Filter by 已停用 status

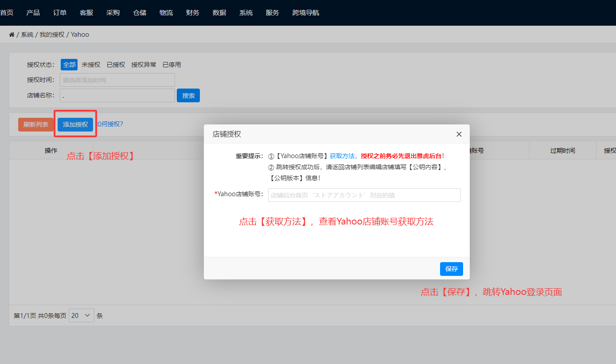point(172,65)
